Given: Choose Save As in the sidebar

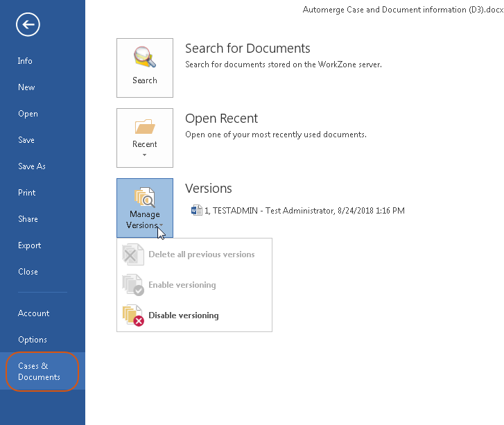Looking at the screenshot, I should tap(32, 166).
